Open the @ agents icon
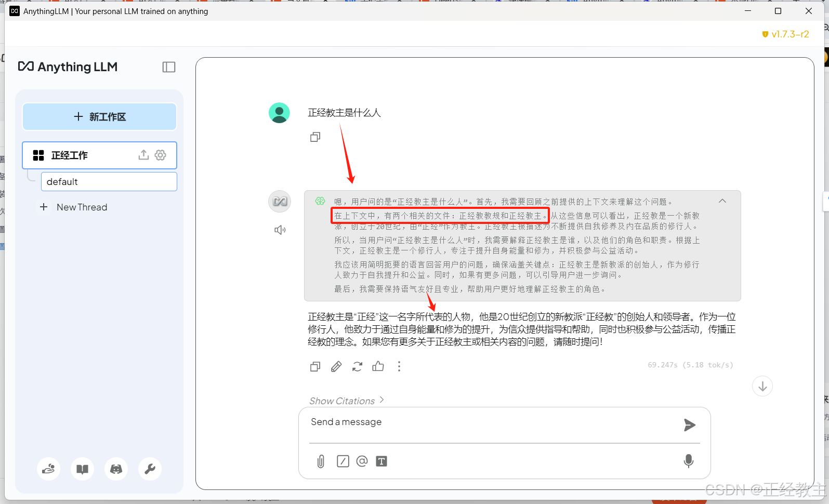Screen dimensions: 829x504 click(362, 461)
